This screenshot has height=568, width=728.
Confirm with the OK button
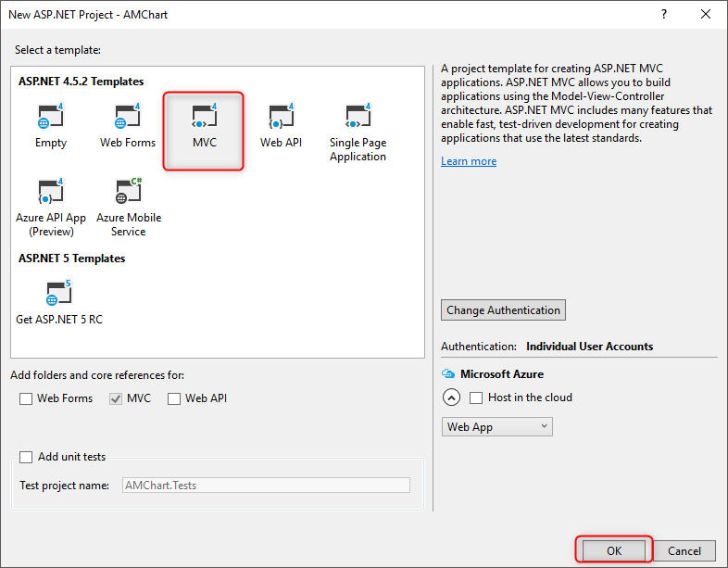pos(614,550)
